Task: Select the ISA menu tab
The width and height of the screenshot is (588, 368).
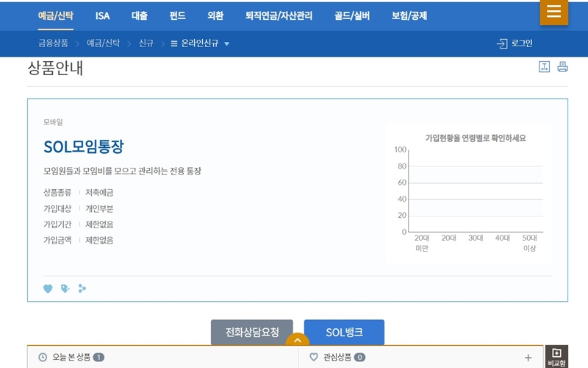Action: (x=102, y=15)
